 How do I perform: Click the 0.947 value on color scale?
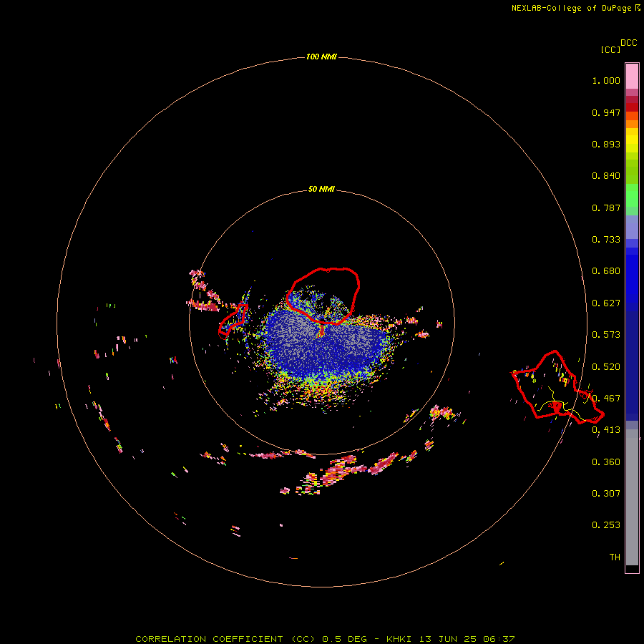click(x=606, y=112)
